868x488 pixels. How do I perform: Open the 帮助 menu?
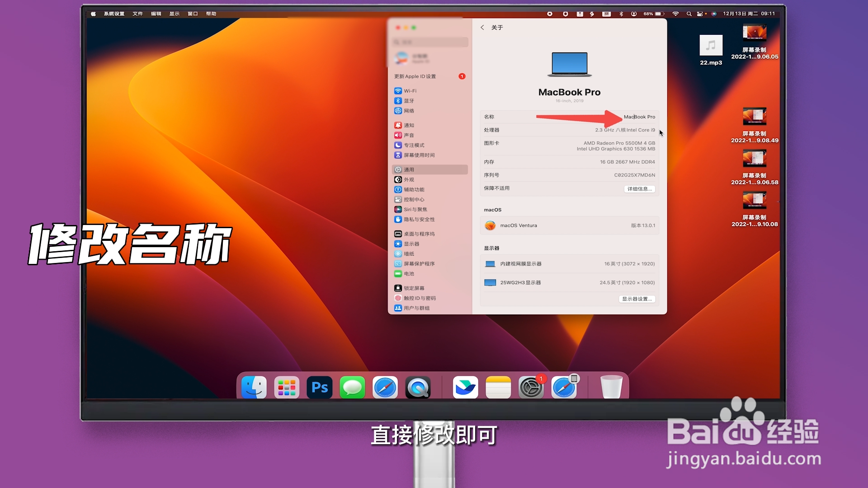click(x=211, y=14)
